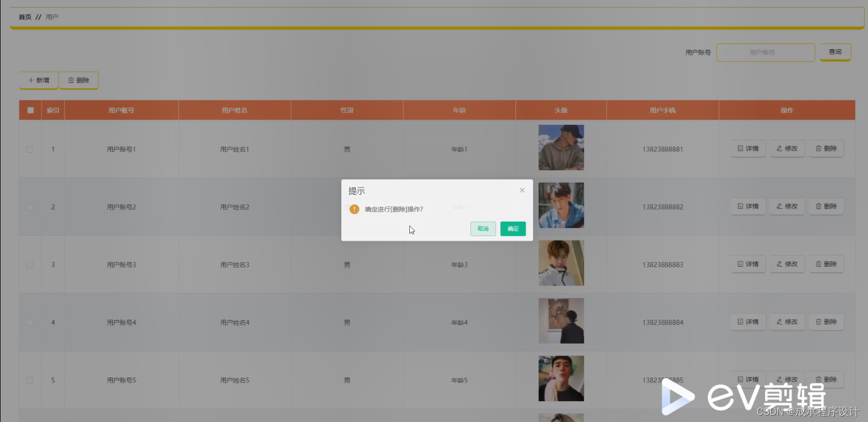The width and height of the screenshot is (868, 422).
Task: Click the 索引 column header
Action: 53,110
